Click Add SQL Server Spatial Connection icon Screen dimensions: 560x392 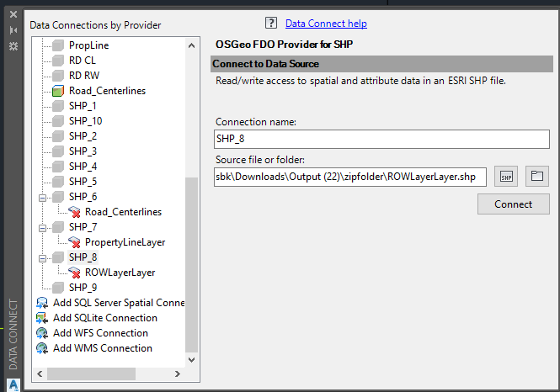tap(43, 303)
